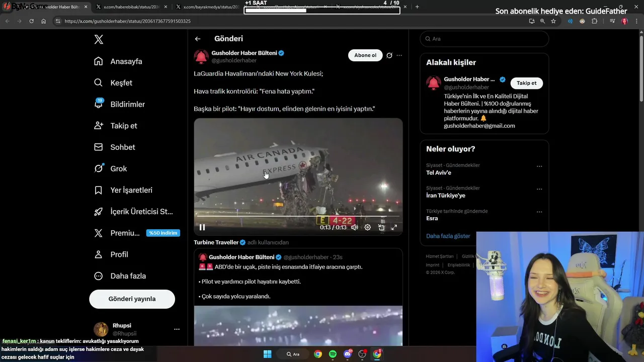The height and width of the screenshot is (362, 644).
Task: Go to Anasayfa in the sidebar
Action: click(x=118, y=61)
